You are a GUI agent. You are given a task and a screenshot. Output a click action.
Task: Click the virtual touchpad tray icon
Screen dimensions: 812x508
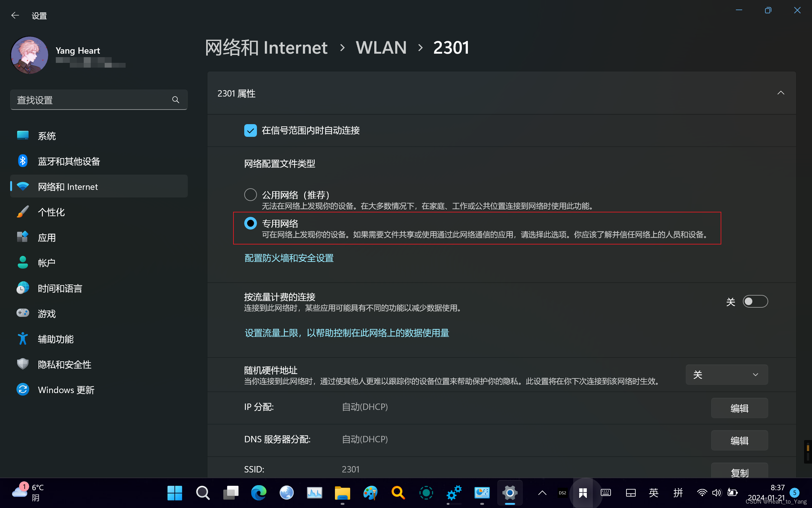pos(631,493)
